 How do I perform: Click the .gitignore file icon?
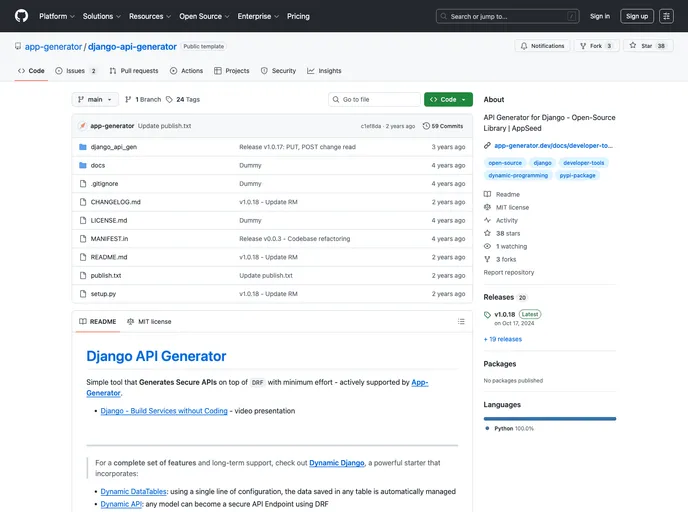[x=82, y=184]
